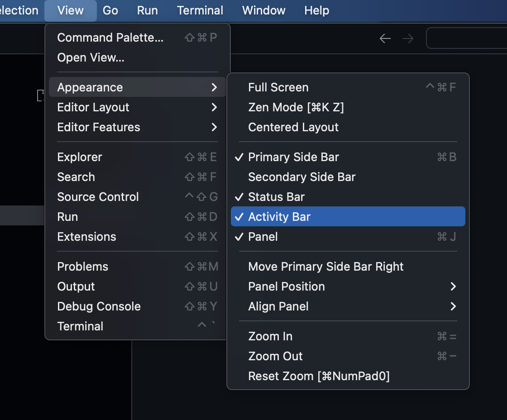Click the Help menu
Image resolution: width=507 pixels, height=420 pixels.
(316, 10)
